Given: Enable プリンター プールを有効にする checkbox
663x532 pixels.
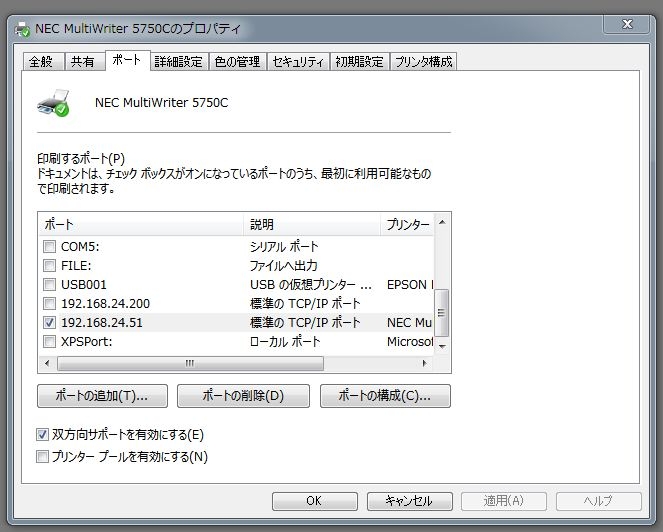Looking at the screenshot, I should tap(42, 457).
